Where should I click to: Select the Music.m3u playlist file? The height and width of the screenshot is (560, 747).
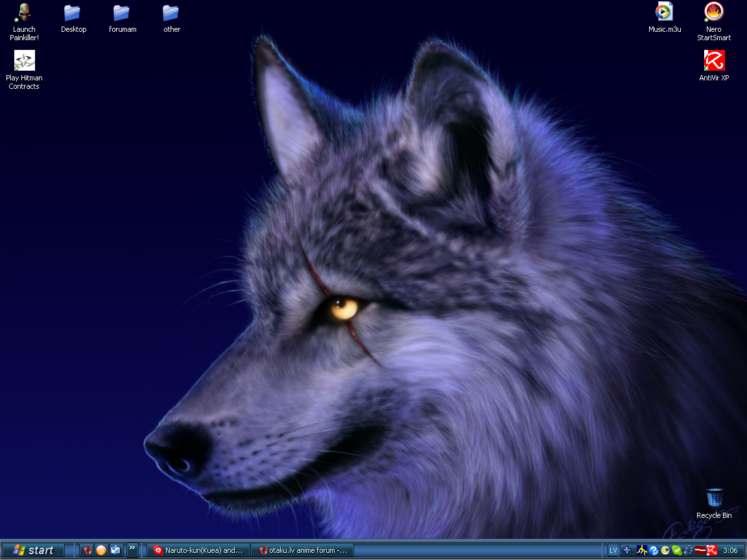tap(665, 18)
